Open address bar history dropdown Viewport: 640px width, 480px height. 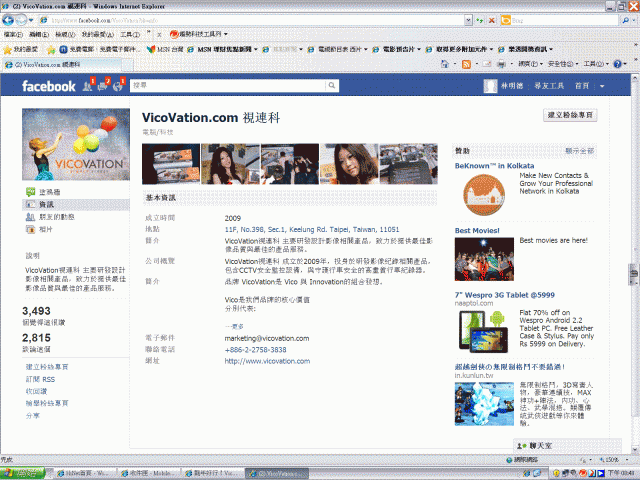(x=468, y=20)
